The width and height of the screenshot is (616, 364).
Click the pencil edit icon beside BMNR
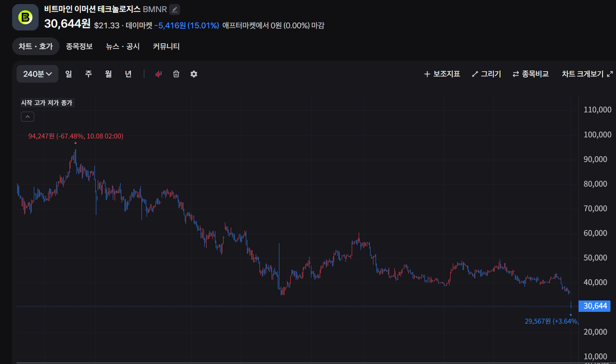(175, 9)
